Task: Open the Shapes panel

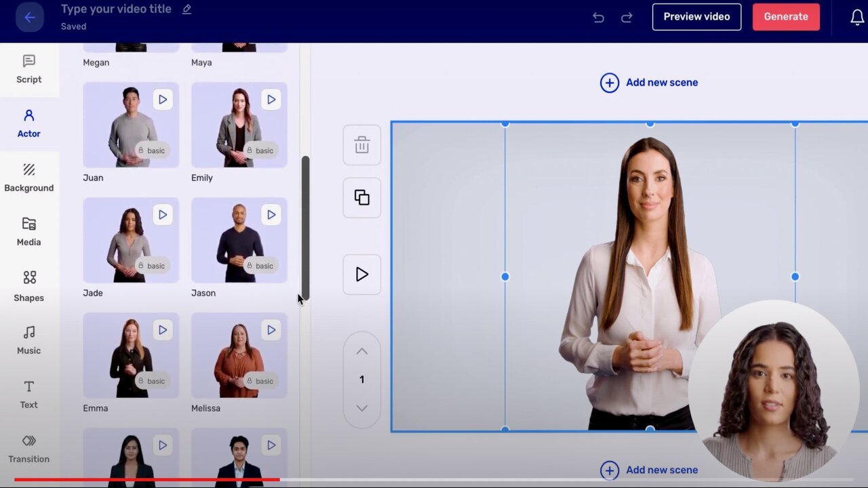Action: click(28, 286)
